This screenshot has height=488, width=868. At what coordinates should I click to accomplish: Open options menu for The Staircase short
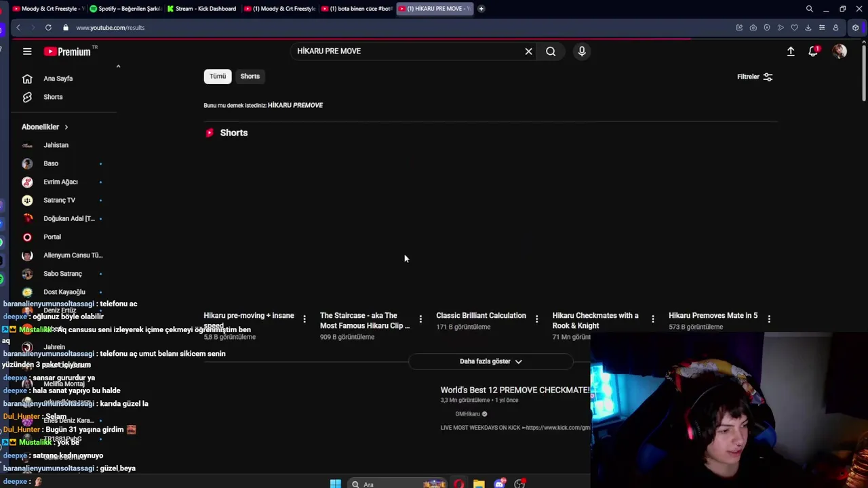coord(420,319)
